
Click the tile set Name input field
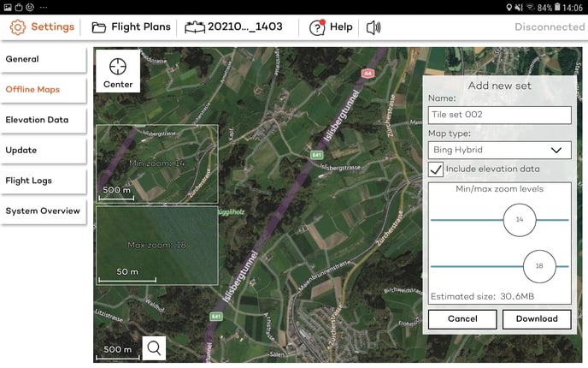(x=499, y=116)
